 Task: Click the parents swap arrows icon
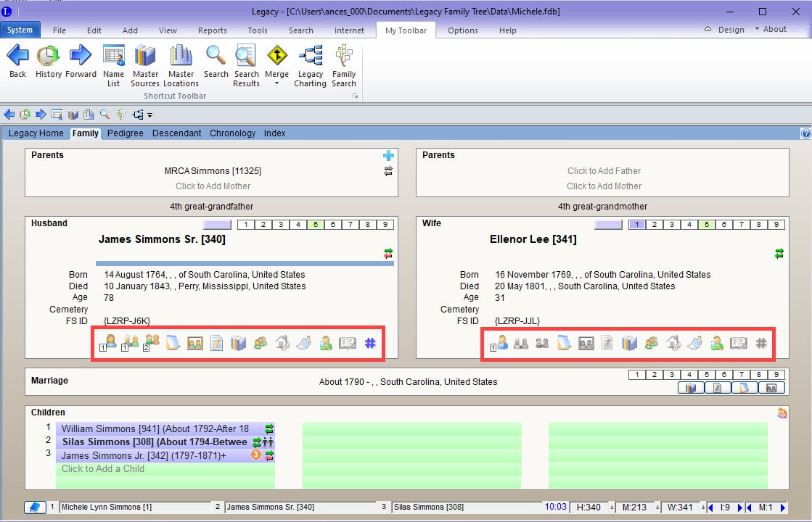[x=388, y=170]
